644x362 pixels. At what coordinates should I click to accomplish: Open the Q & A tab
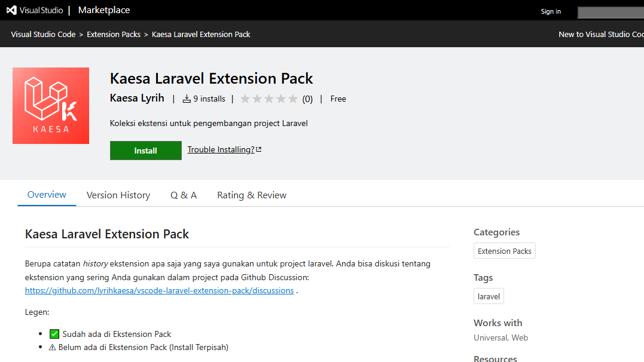coord(184,195)
